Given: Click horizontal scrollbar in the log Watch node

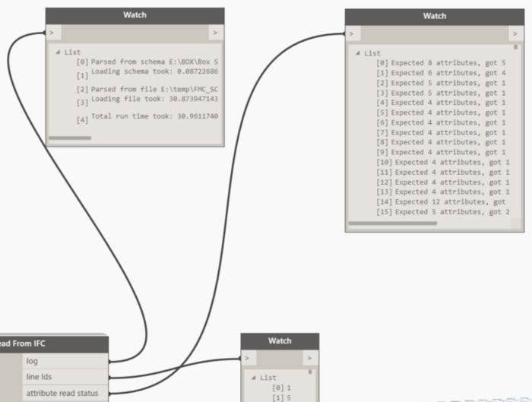Looking at the screenshot, I should (70, 138).
